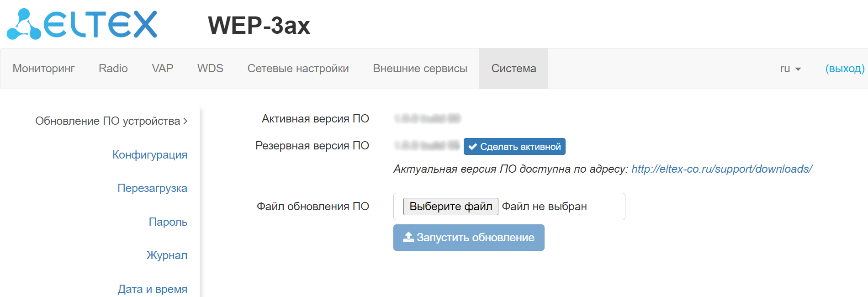Open Сетевые настройки tab
Image resolution: width=868 pixels, height=297 pixels.
[x=298, y=69]
